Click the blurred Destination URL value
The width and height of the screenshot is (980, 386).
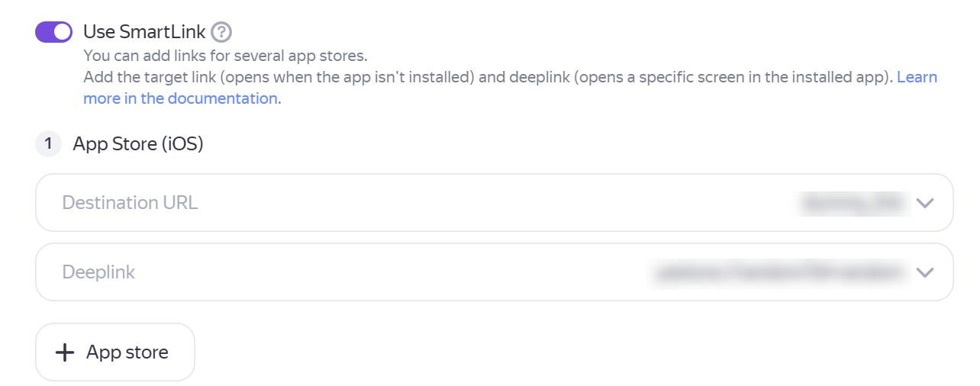pyautogui.click(x=853, y=203)
